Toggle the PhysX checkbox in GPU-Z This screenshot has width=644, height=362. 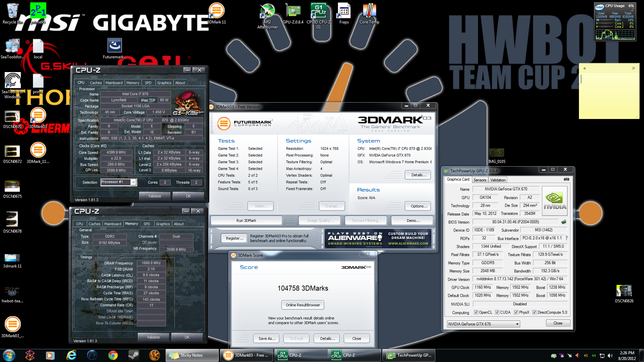(516, 312)
